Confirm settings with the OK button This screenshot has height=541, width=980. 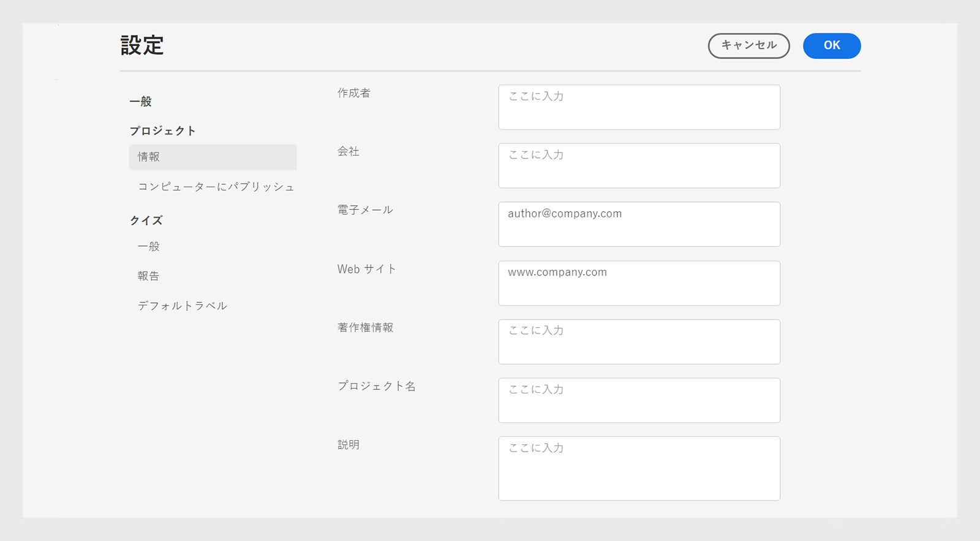[831, 46]
